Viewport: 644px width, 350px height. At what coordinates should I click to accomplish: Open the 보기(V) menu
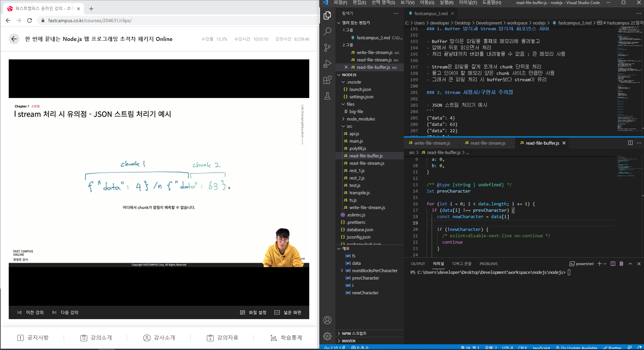tap(407, 3)
